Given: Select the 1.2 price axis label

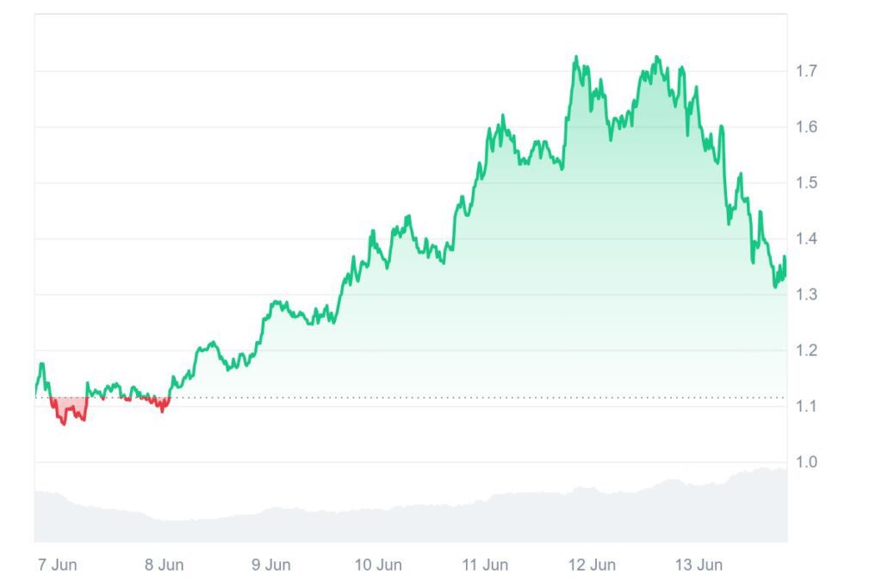Looking at the screenshot, I should coord(806,350).
